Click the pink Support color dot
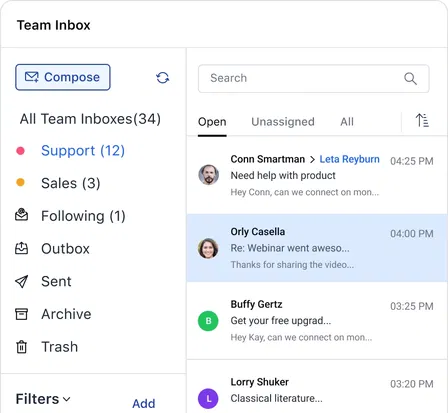This screenshot has height=413, width=448. [20, 151]
